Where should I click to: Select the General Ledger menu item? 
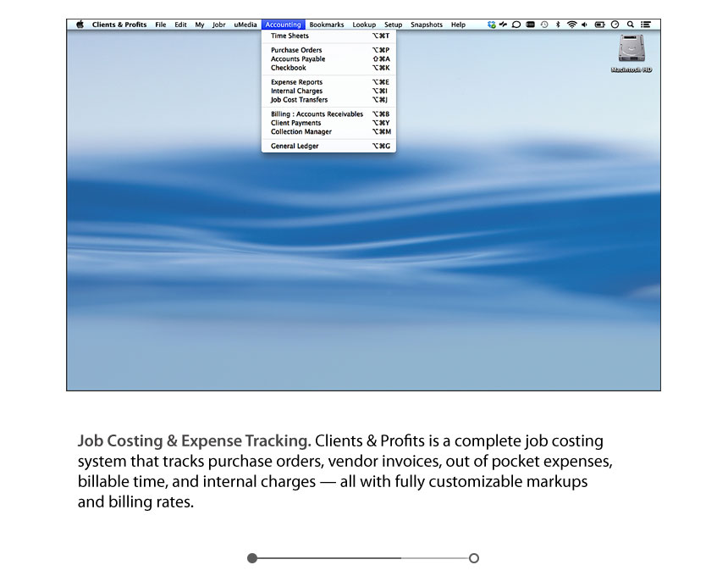(x=295, y=147)
